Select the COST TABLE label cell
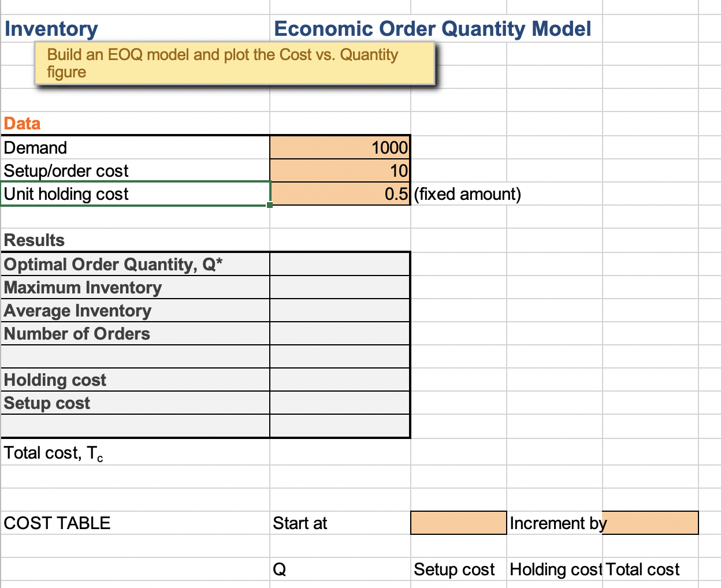Screen dimensions: 721x588 pyautogui.click(x=57, y=523)
